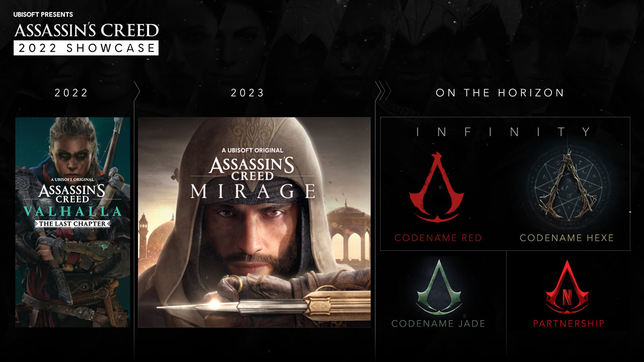
Task: Open the Mirage cover art thumbnail
Action: coord(255,222)
